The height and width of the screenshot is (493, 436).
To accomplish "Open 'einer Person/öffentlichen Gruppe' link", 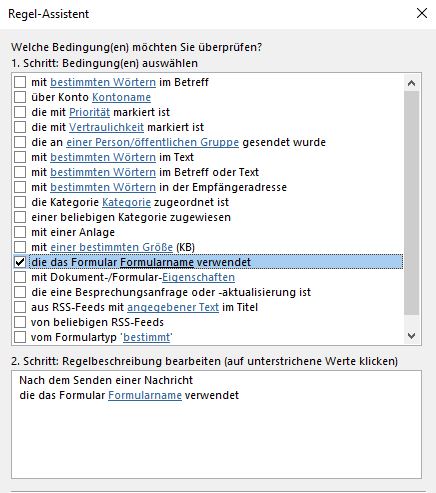I will [x=152, y=142].
